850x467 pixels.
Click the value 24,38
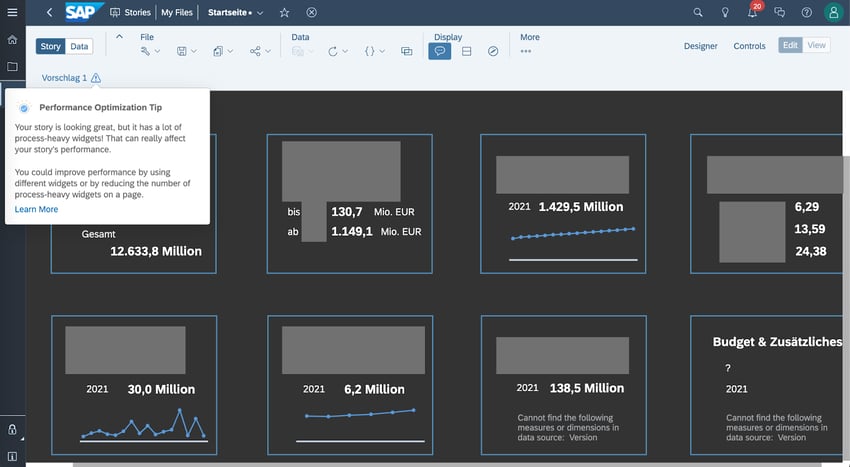(x=810, y=251)
